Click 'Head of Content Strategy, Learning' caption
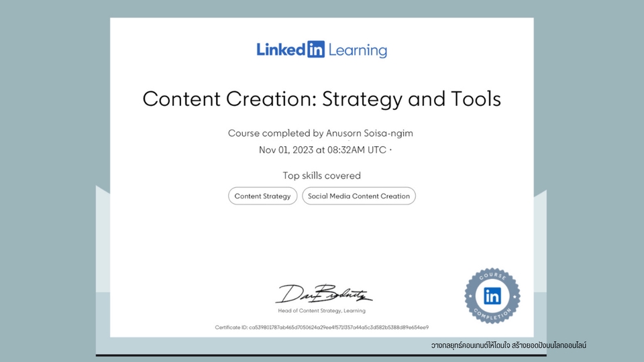The width and height of the screenshot is (644, 362). pos(321,310)
